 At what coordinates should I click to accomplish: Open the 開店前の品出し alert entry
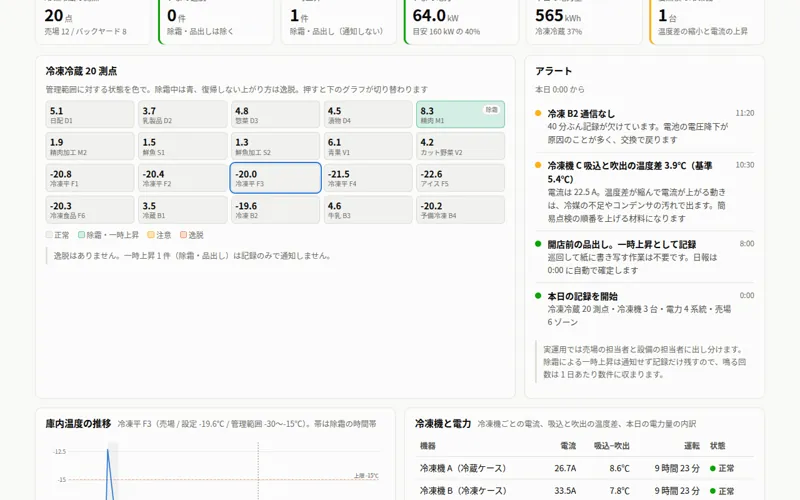(x=644, y=257)
